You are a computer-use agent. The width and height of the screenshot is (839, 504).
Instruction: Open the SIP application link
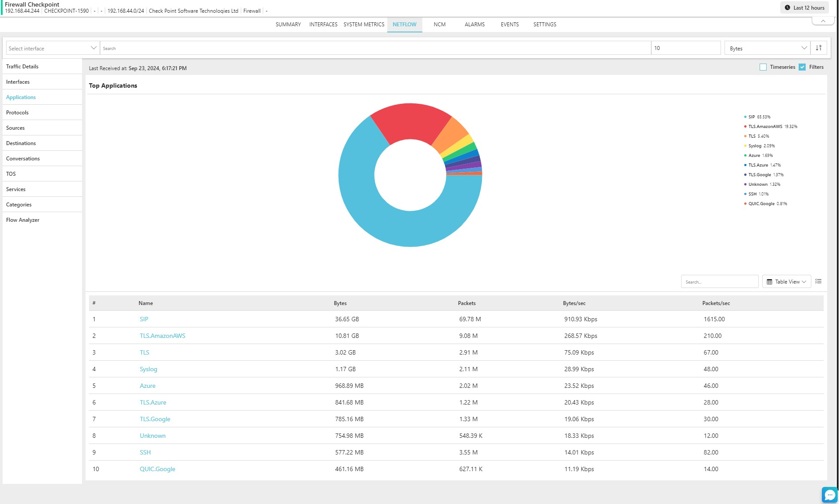(x=144, y=319)
